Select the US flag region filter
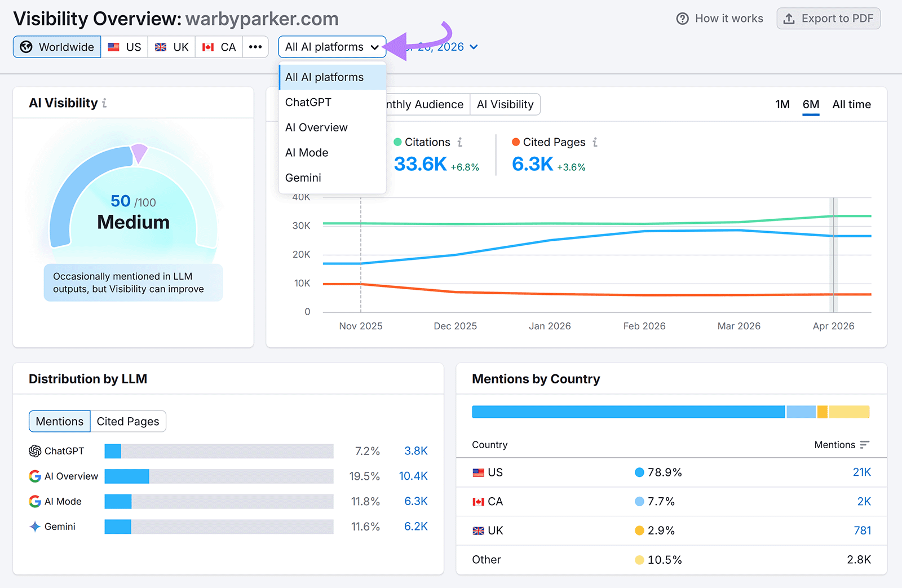This screenshot has height=588, width=902. [x=125, y=47]
